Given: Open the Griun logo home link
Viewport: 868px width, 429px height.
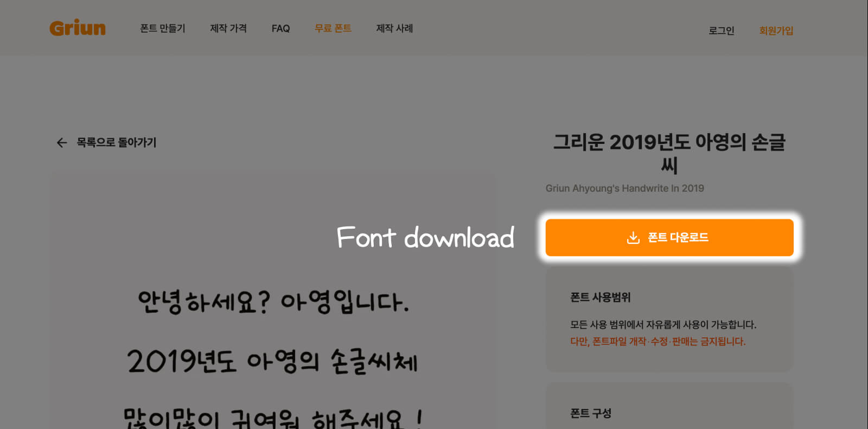Looking at the screenshot, I should [78, 28].
